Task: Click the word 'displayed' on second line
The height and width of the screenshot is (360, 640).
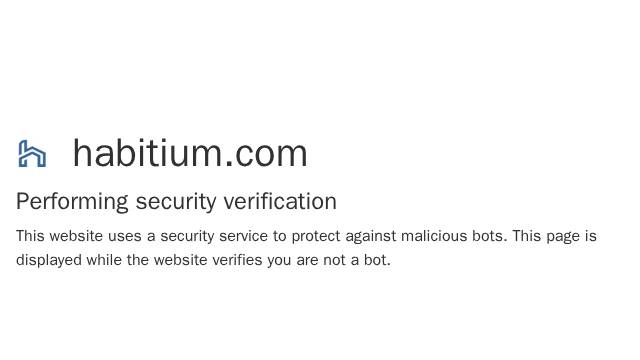Action: [x=49, y=260]
